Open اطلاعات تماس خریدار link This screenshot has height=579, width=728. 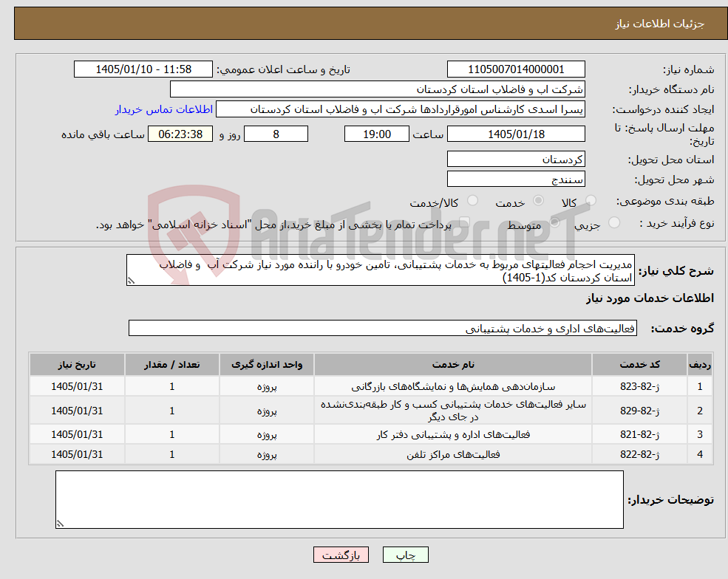point(164,109)
